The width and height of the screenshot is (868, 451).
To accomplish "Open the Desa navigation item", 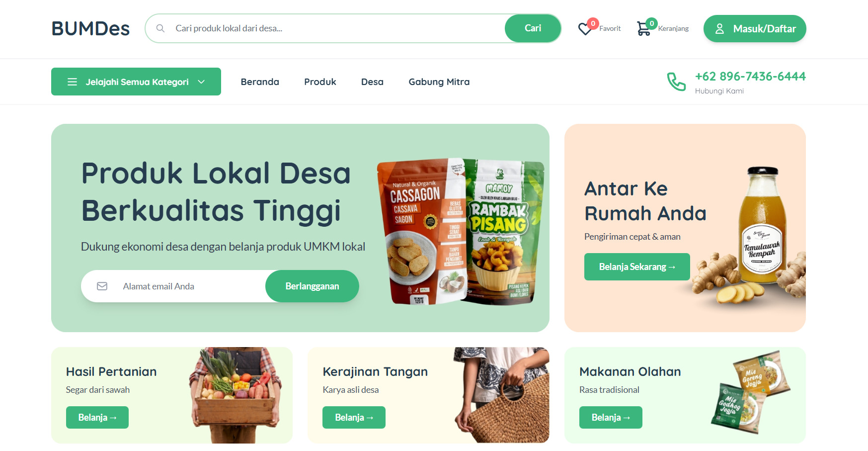I will pyautogui.click(x=372, y=82).
